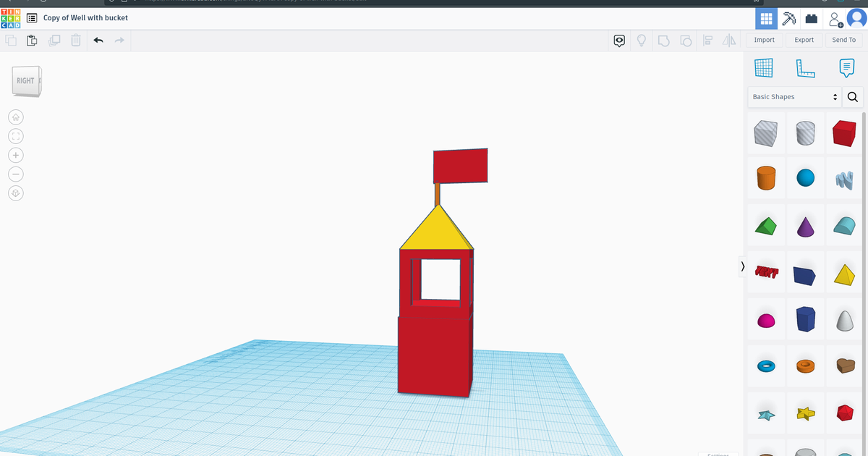
Task: Switch to orthographic view
Action: tap(16, 193)
